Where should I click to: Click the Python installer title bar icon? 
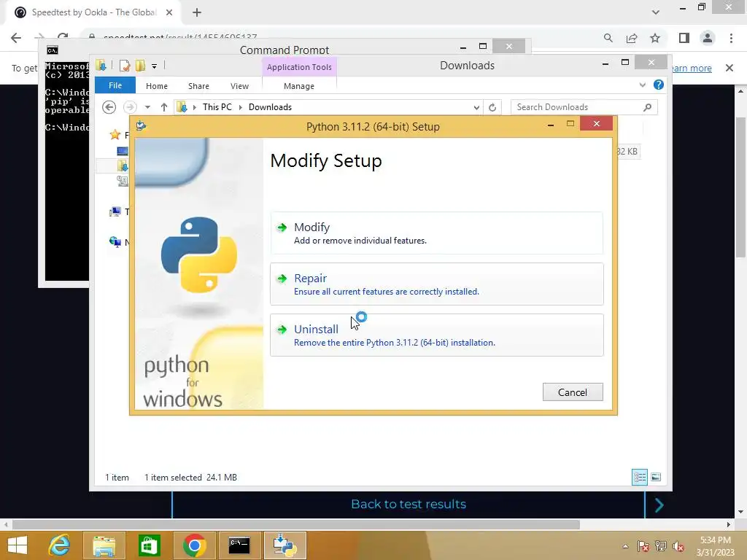141,125
